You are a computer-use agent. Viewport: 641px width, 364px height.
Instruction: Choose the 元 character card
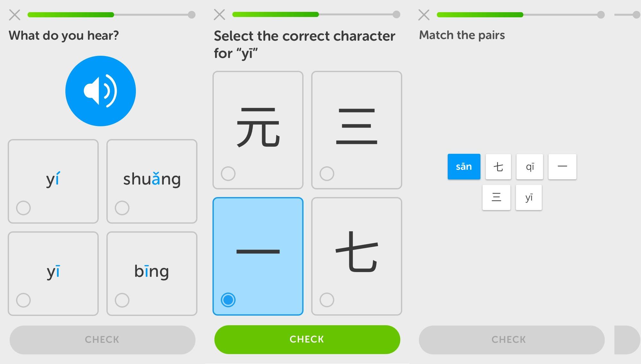click(258, 130)
